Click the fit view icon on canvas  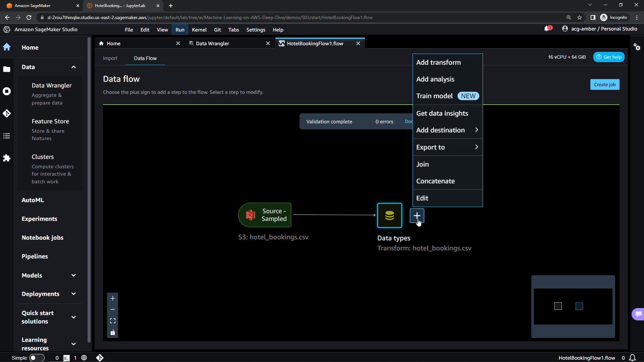tap(113, 321)
